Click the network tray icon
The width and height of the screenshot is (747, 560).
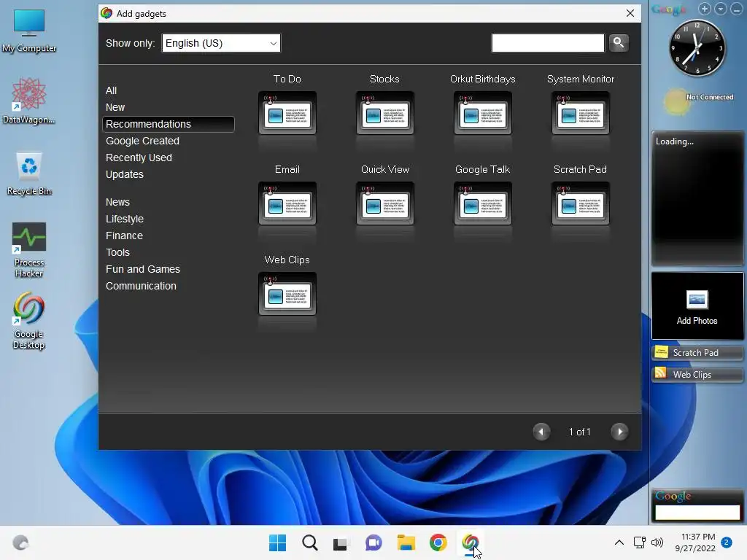[639, 542]
